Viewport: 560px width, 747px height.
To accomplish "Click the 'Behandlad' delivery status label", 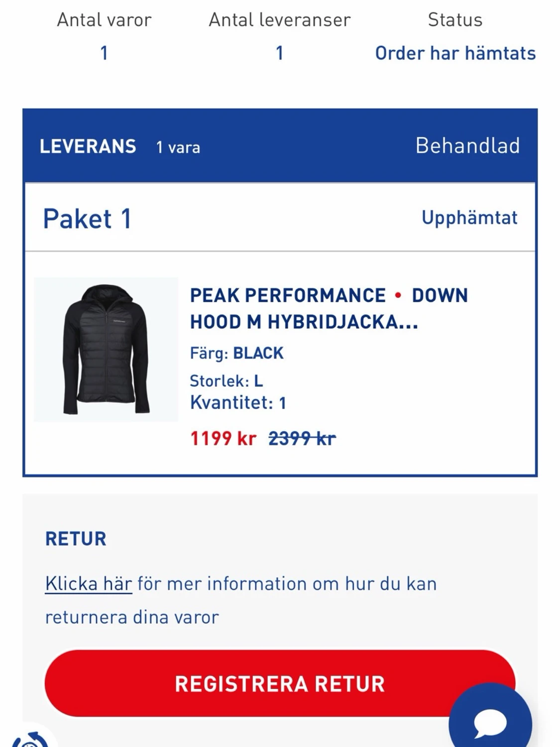I will [468, 145].
